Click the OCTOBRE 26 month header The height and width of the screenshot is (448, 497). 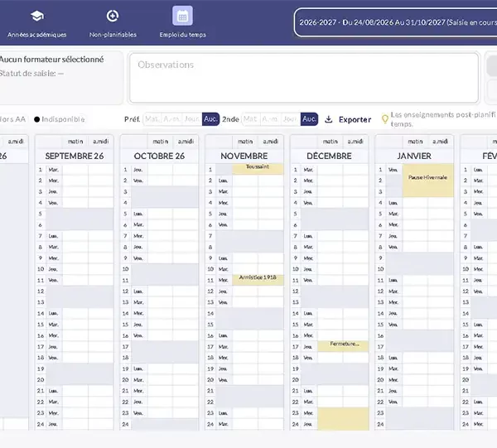[159, 156]
